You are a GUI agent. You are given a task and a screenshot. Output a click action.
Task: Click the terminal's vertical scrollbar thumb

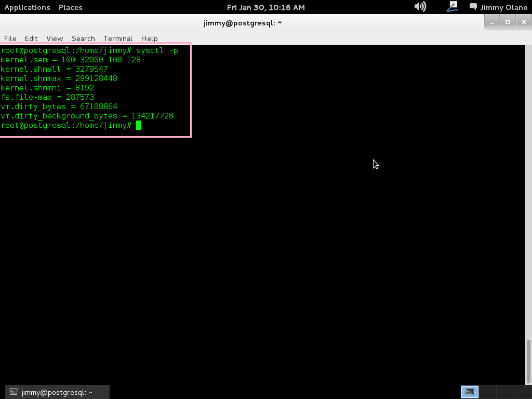[x=529, y=362]
